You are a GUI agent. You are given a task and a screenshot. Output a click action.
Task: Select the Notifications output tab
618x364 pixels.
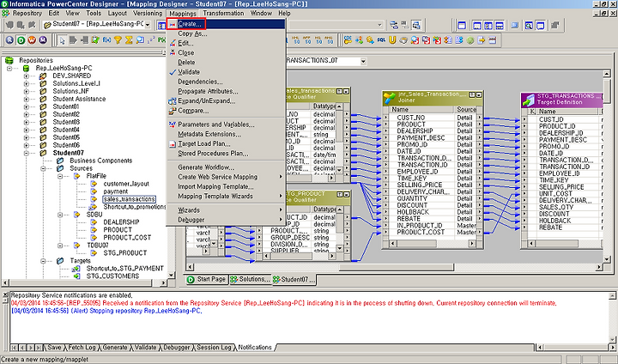coord(255,348)
